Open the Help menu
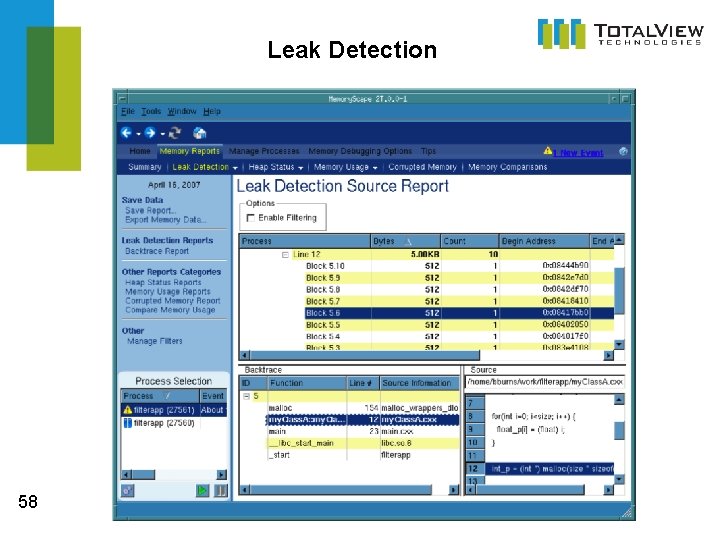Image resolution: width=720 pixels, height=540 pixels. coord(212,112)
